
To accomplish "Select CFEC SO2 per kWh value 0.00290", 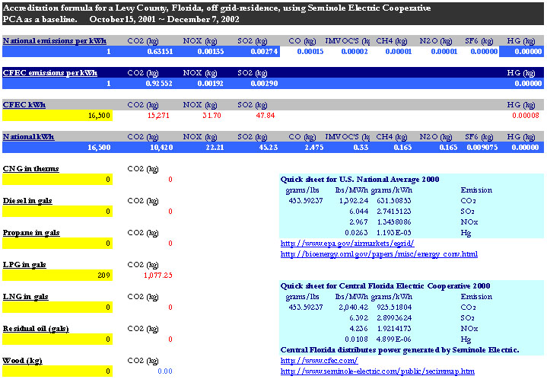I will tap(264, 84).
